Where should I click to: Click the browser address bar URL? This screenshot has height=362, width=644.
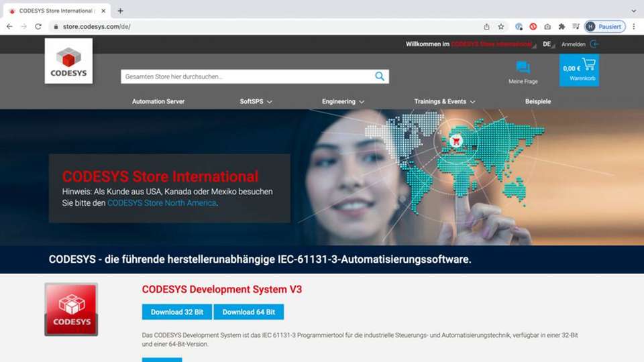tap(97, 27)
